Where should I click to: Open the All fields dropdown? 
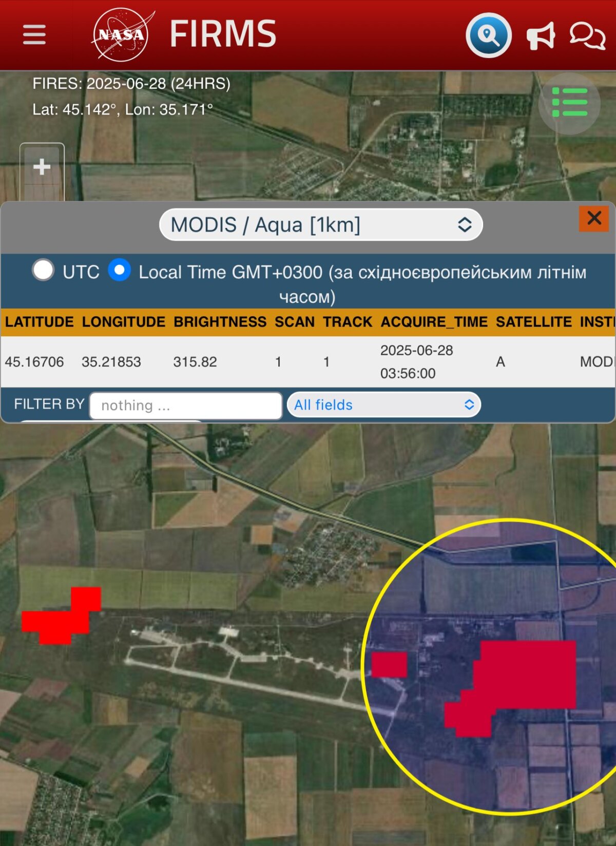point(384,405)
